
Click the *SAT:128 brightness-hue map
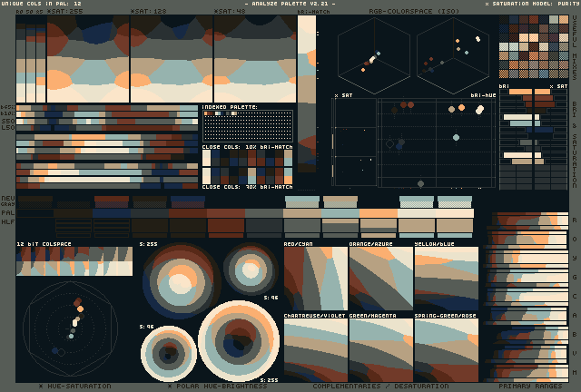pos(172,59)
